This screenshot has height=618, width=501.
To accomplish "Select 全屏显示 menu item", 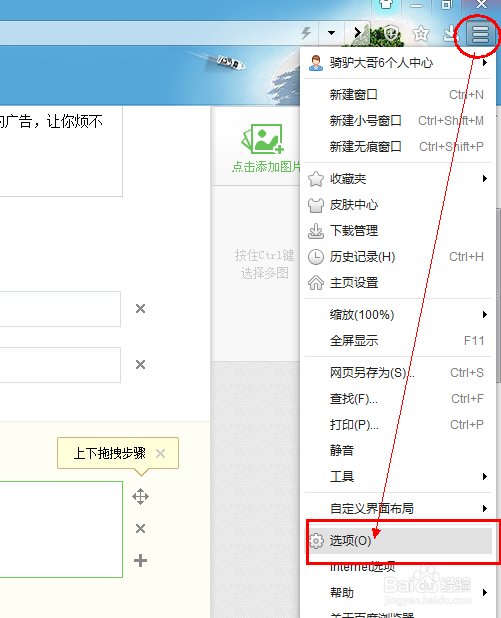I will pos(398,341).
